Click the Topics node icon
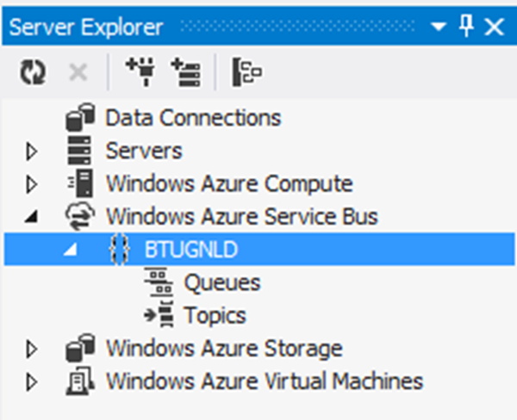 tap(158, 315)
